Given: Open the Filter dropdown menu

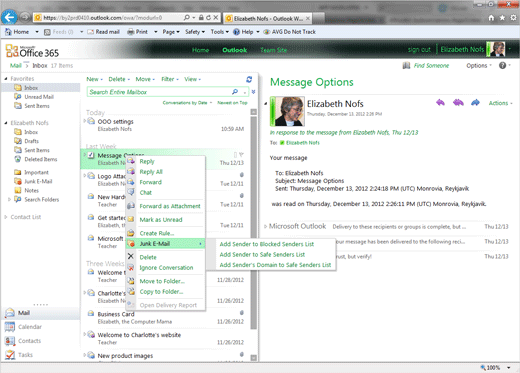Looking at the screenshot, I should [170, 79].
